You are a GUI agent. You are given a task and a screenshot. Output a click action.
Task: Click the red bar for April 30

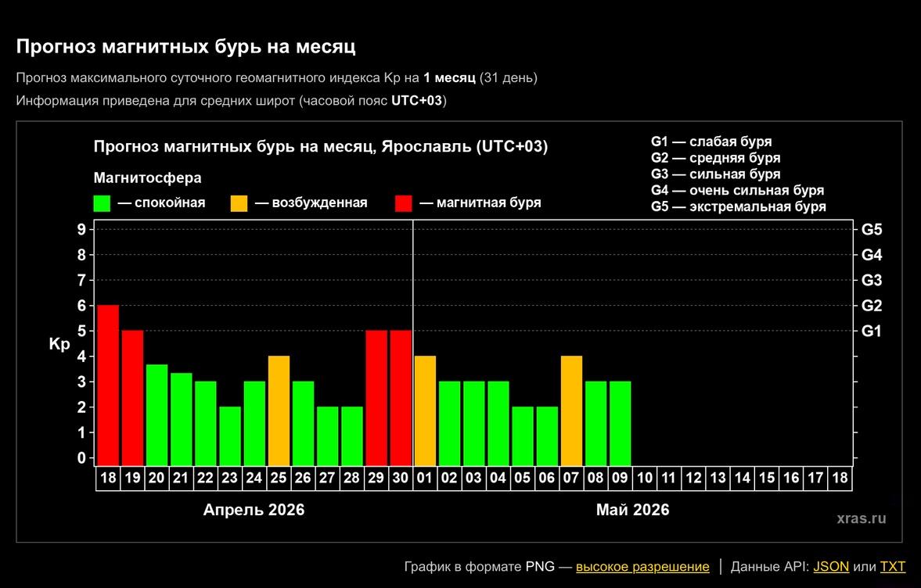tap(401, 397)
